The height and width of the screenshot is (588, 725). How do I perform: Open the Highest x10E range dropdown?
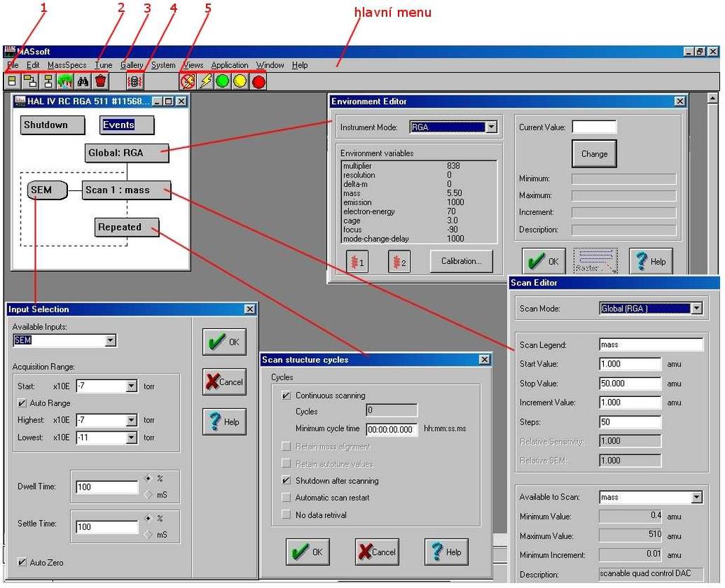[131, 420]
